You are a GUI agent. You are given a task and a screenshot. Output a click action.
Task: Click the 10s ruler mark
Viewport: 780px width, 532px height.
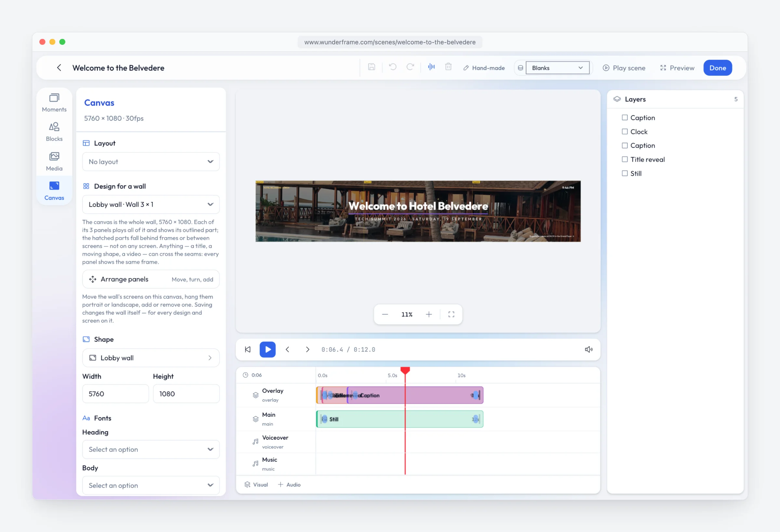click(x=461, y=375)
